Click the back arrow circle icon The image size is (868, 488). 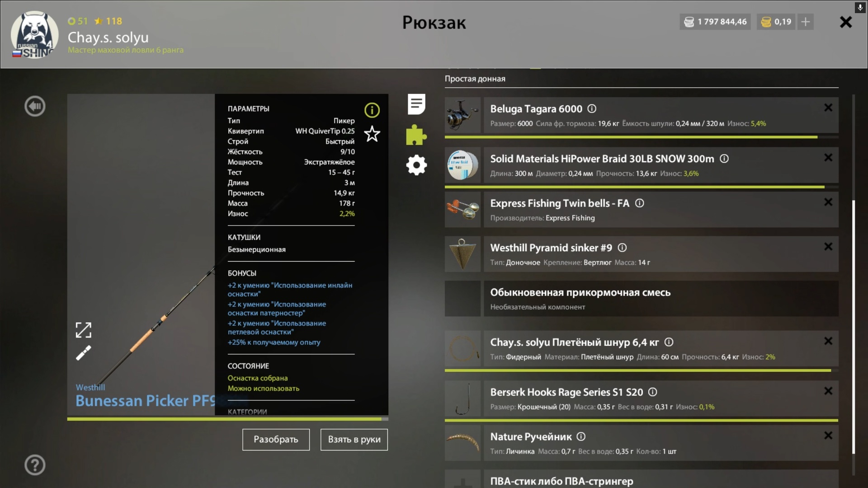[35, 106]
